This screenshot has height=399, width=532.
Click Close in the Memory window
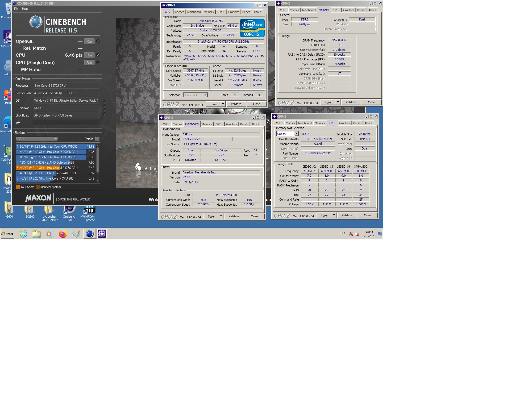(x=371, y=102)
